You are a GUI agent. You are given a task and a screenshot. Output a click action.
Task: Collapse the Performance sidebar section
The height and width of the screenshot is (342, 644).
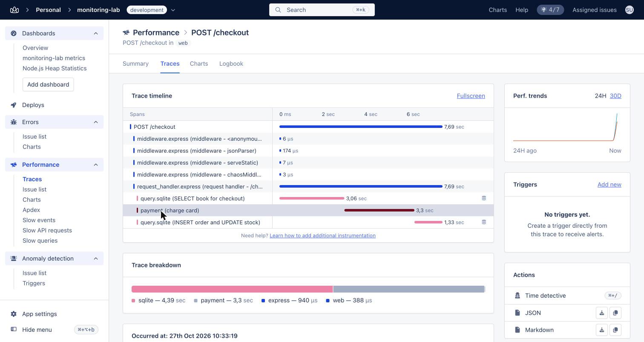(96, 165)
